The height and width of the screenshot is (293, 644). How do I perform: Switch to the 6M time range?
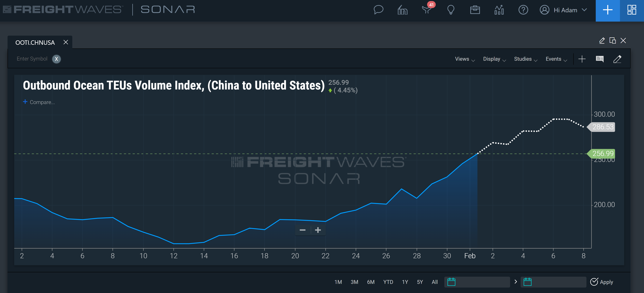click(370, 282)
